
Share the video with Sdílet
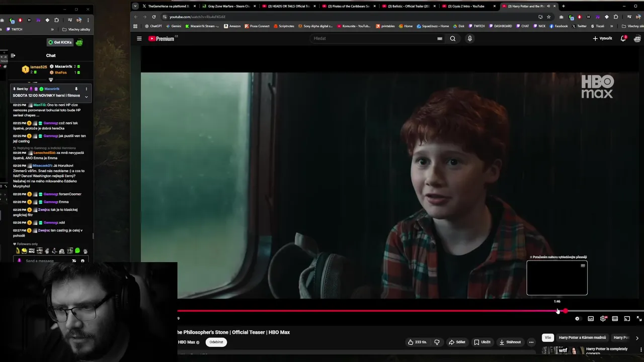[457, 342]
